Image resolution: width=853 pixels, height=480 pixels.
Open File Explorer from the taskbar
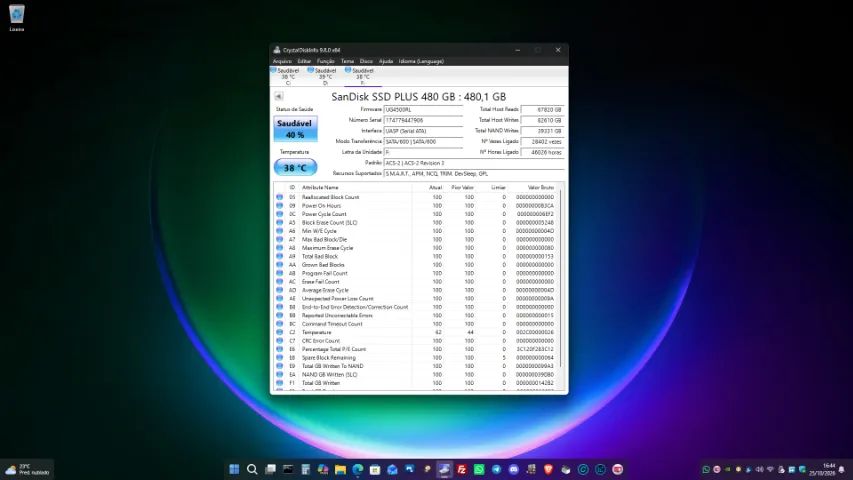click(x=341, y=469)
